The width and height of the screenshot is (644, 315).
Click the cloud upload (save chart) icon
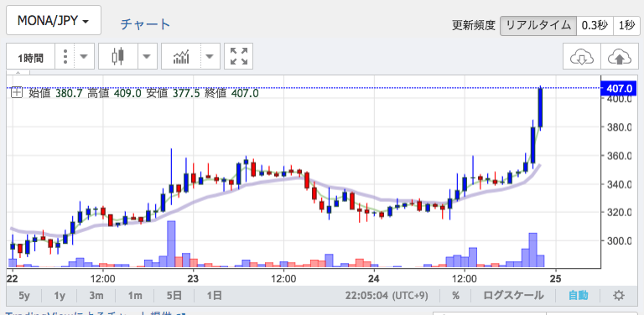tap(620, 58)
